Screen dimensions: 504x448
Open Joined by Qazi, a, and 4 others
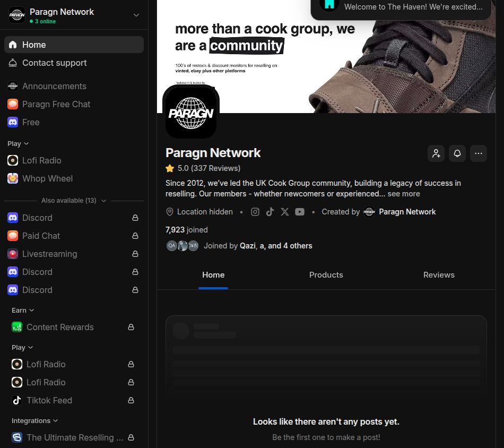(258, 246)
